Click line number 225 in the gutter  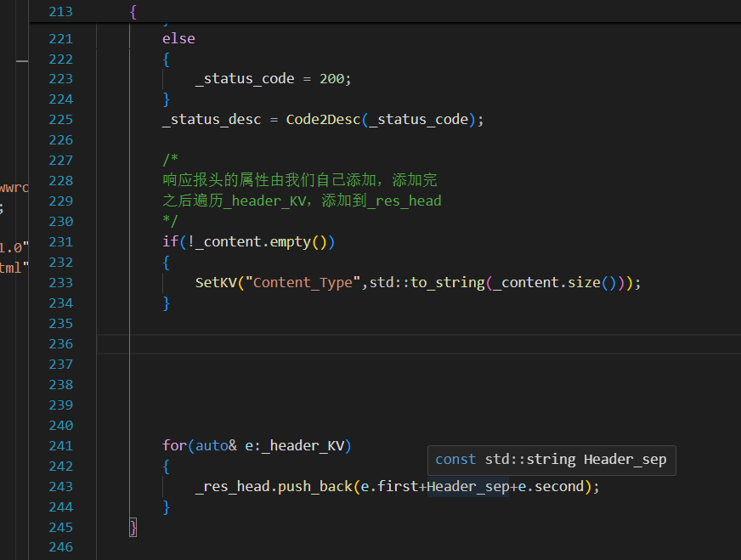61,120
